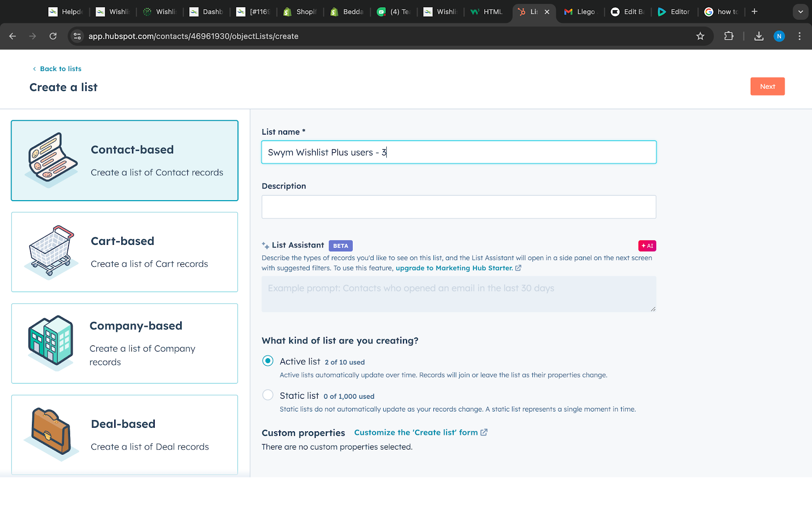Click the List Assistant sparkle icon
Image resolution: width=812 pixels, height=508 pixels.
(x=265, y=245)
